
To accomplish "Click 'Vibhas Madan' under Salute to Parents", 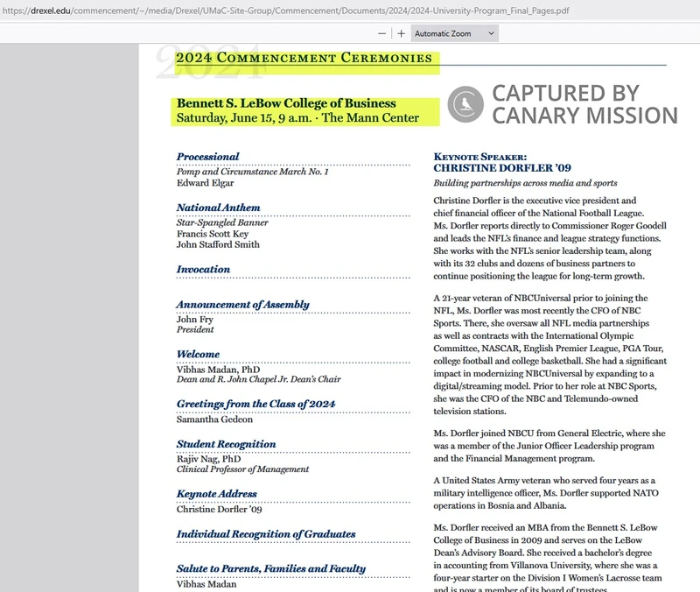I will pos(206,584).
